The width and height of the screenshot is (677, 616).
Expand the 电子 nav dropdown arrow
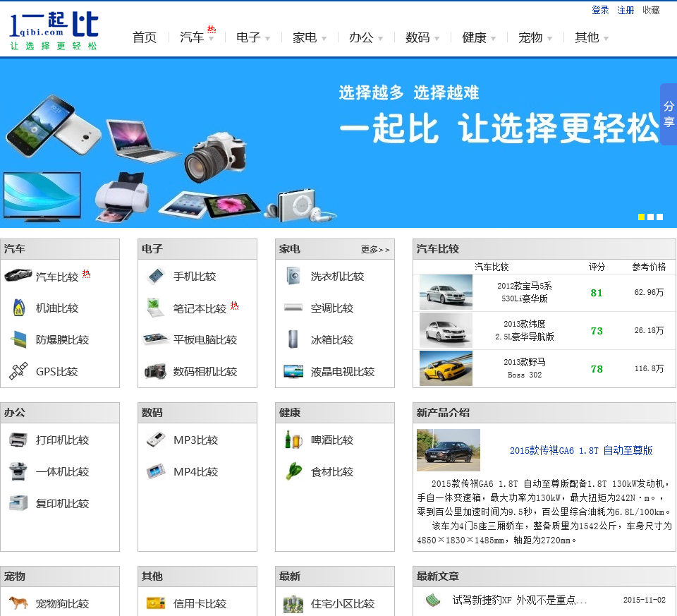click(x=267, y=39)
